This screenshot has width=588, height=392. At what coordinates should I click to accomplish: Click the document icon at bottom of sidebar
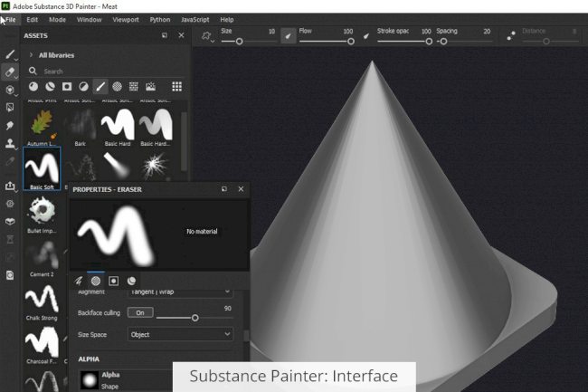pyautogui.click(x=10, y=275)
